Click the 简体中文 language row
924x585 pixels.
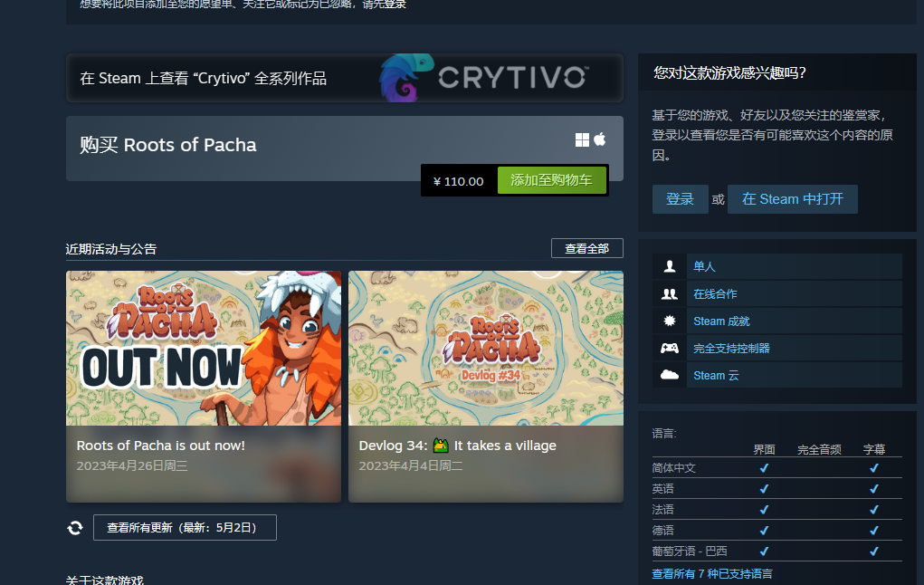point(776,467)
